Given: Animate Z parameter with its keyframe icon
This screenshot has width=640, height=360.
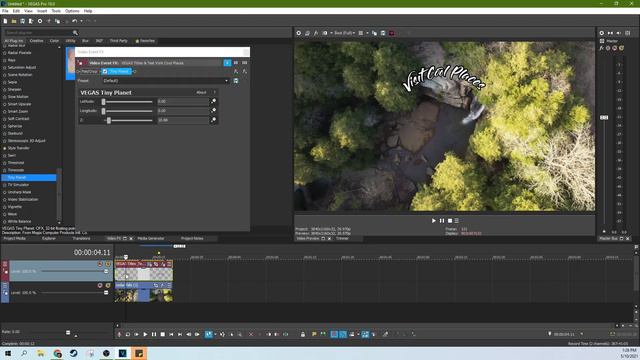Looking at the screenshot, I should coord(213,120).
